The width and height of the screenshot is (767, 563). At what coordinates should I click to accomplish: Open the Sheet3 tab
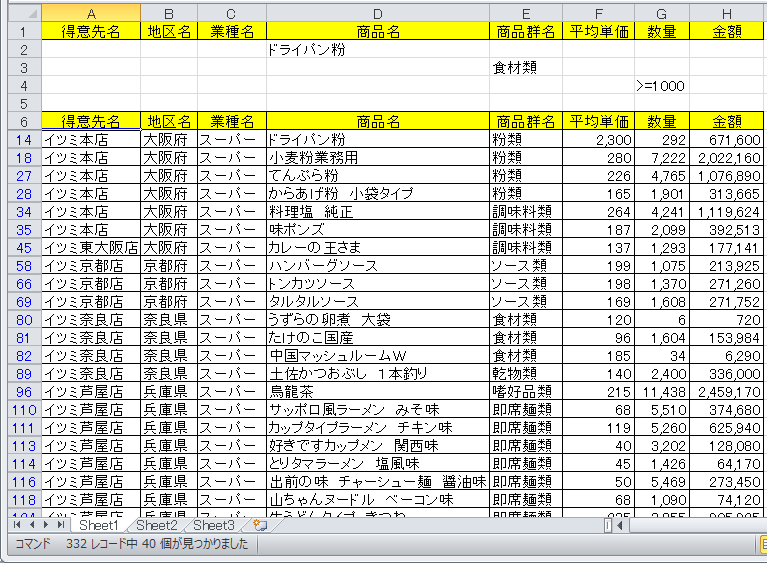pos(214,525)
